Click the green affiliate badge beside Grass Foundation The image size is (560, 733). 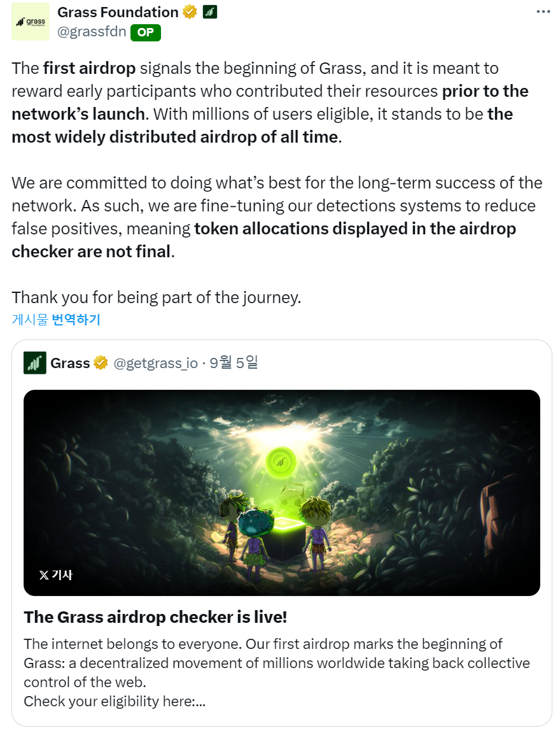pos(210,12)
